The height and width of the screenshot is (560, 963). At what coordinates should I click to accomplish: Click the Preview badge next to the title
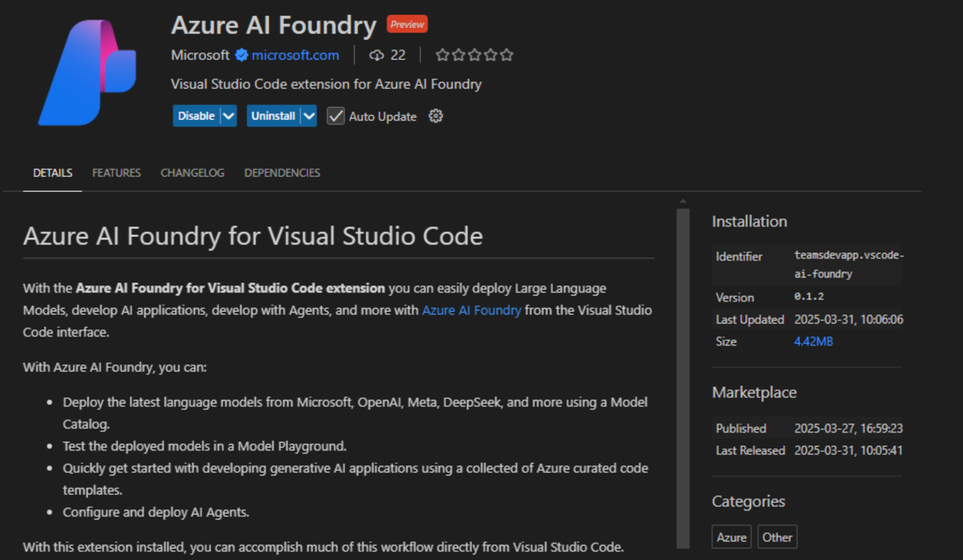click(406, 24)
